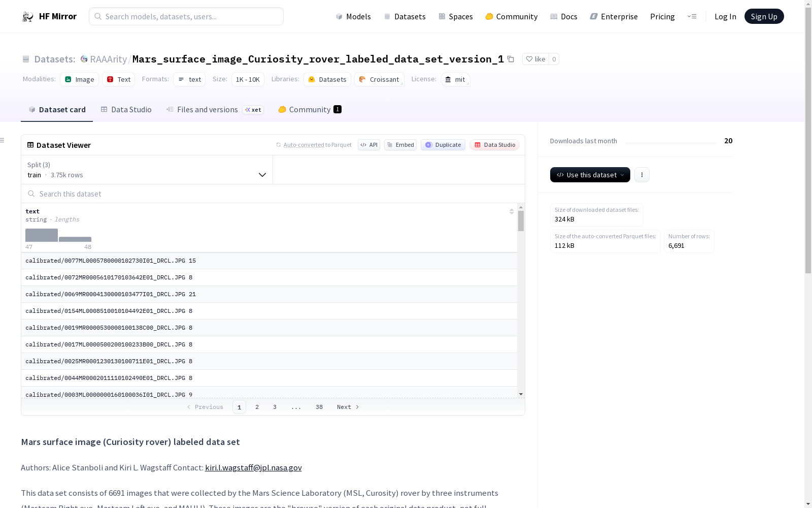
Task: Click the Previous page button
Action: click(x=205, y=407)
